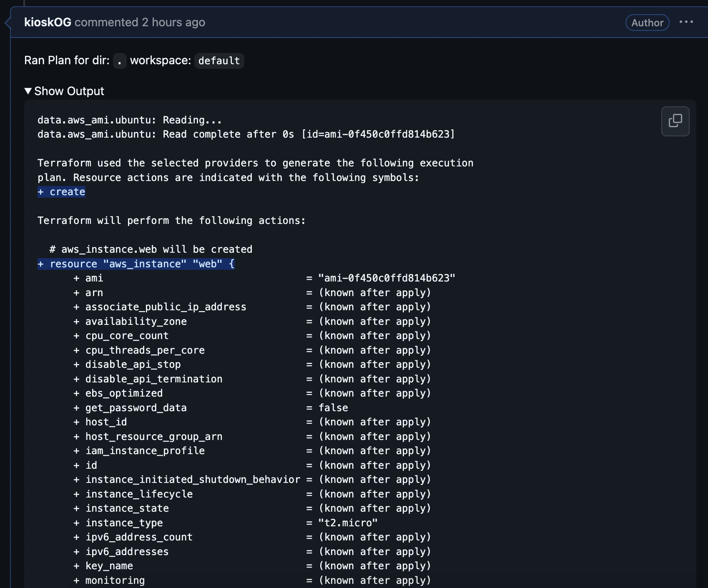Viewport: 708px width, 588px height.
Task: Click the "t2.micro" instance type value
Action: point(348,523)
